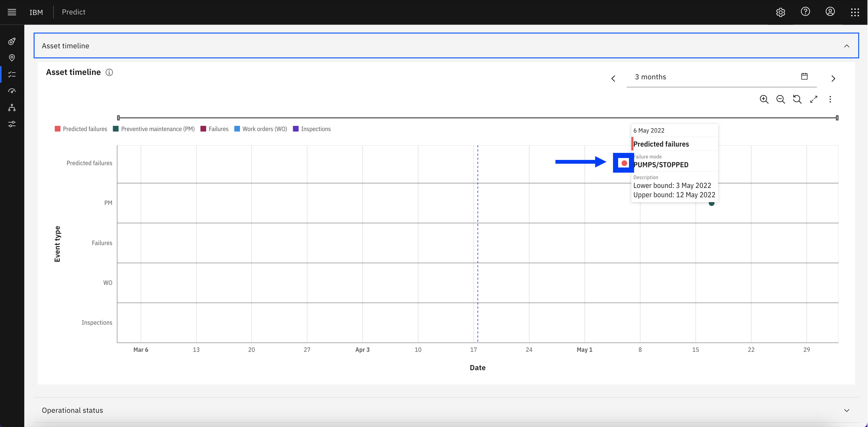Click the PM axis label
868x427 pixels.
click(108, 203)
